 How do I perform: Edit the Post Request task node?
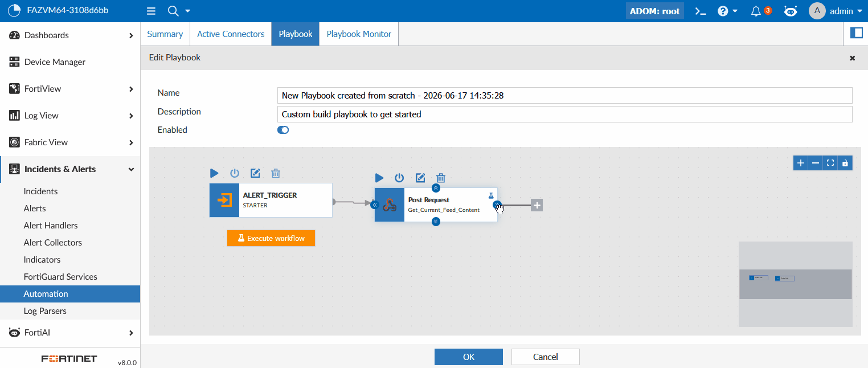tap(420, 178)
